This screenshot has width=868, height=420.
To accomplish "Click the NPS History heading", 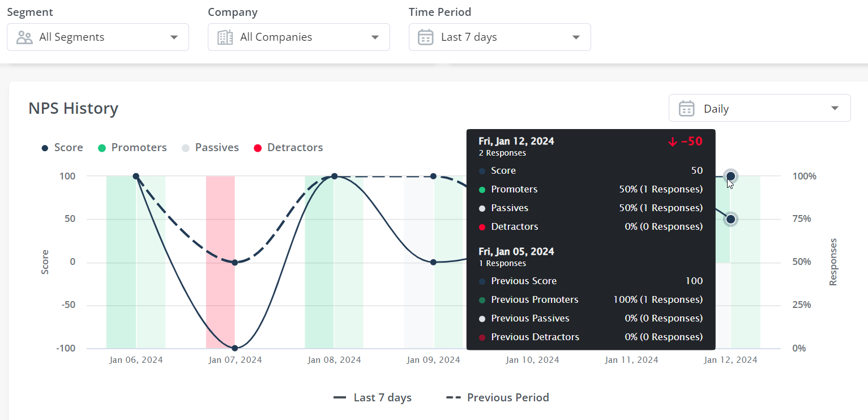I will [73, 108].
